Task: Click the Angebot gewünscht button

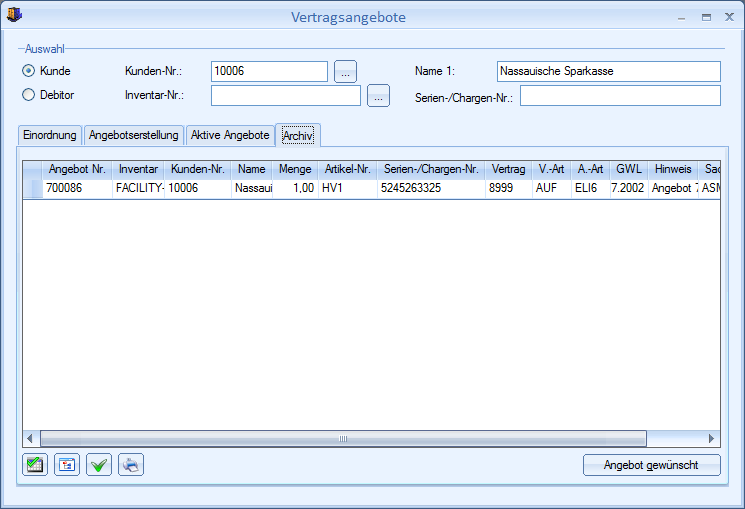Action: pyautogui.click(x=652, y=465)
